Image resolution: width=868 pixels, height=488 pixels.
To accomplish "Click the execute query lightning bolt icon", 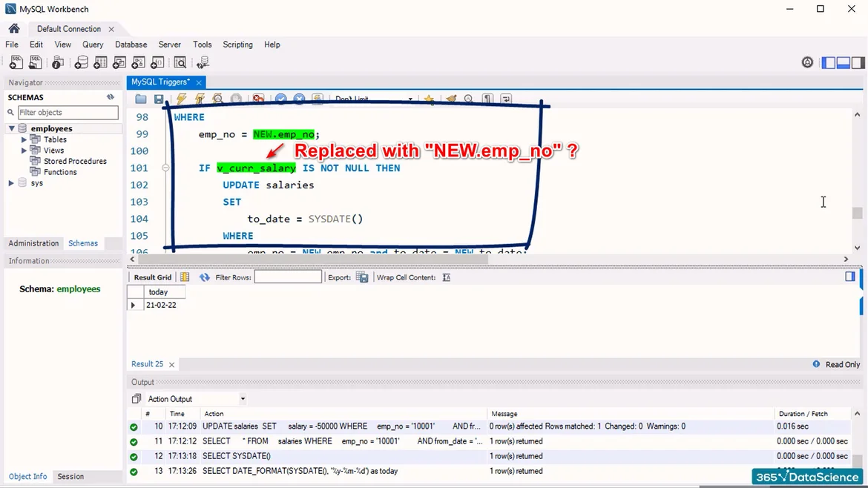I will click(180, 99).
